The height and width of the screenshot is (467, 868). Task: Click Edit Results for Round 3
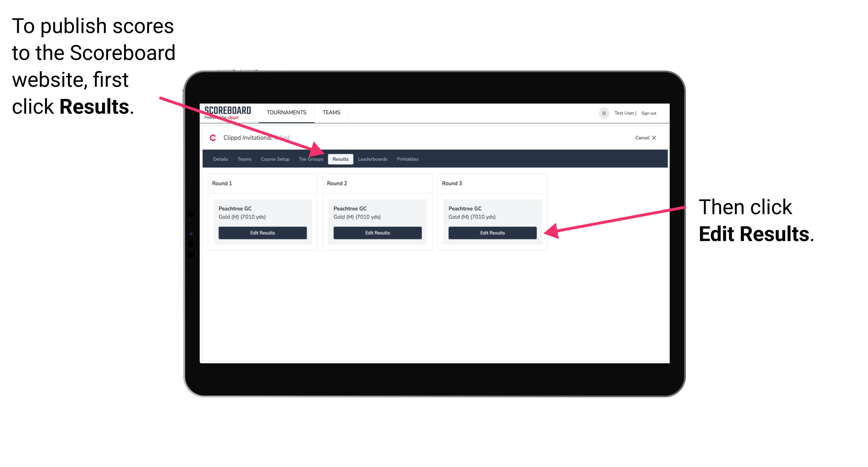point(492,233)
